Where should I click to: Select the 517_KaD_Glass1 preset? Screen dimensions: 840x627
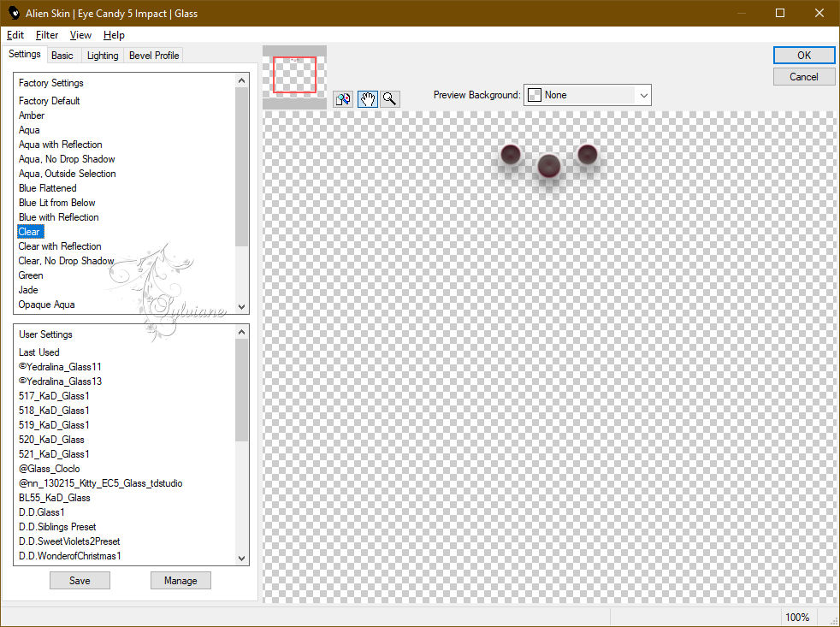tap(54, 395)
